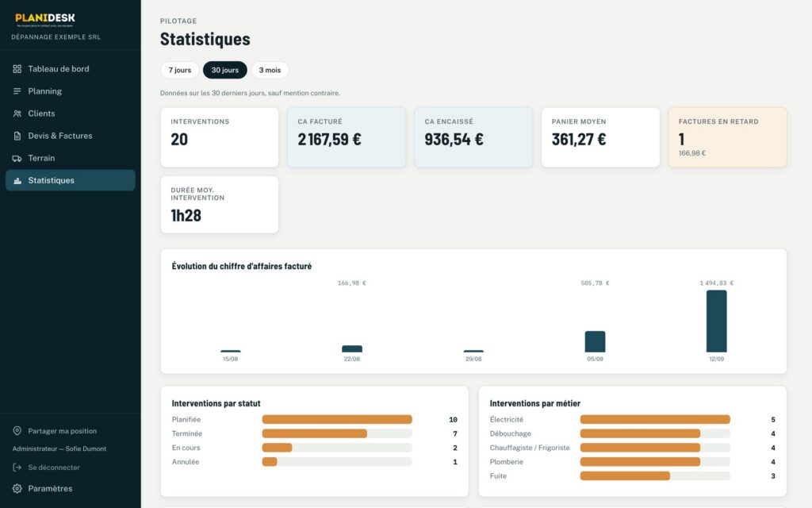
Task: Click the Paramètres gear icon
Action: [x=17, y=488]
